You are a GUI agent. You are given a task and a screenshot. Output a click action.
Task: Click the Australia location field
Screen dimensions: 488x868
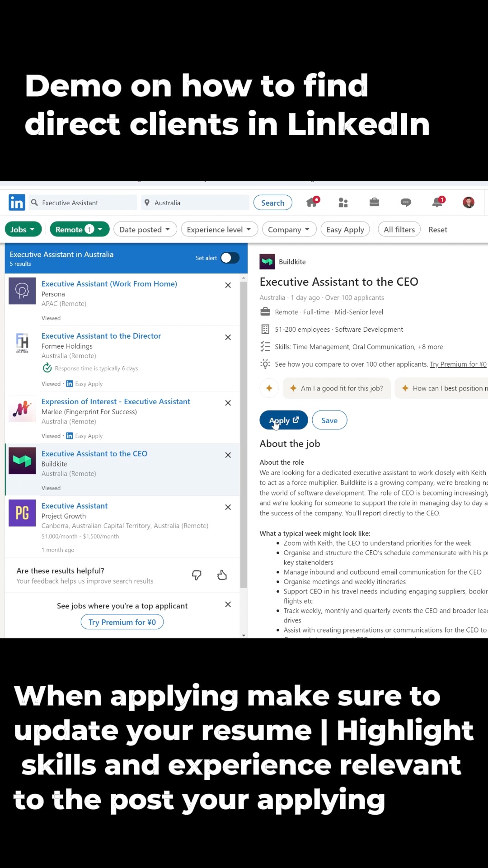(x=196, y=203)
